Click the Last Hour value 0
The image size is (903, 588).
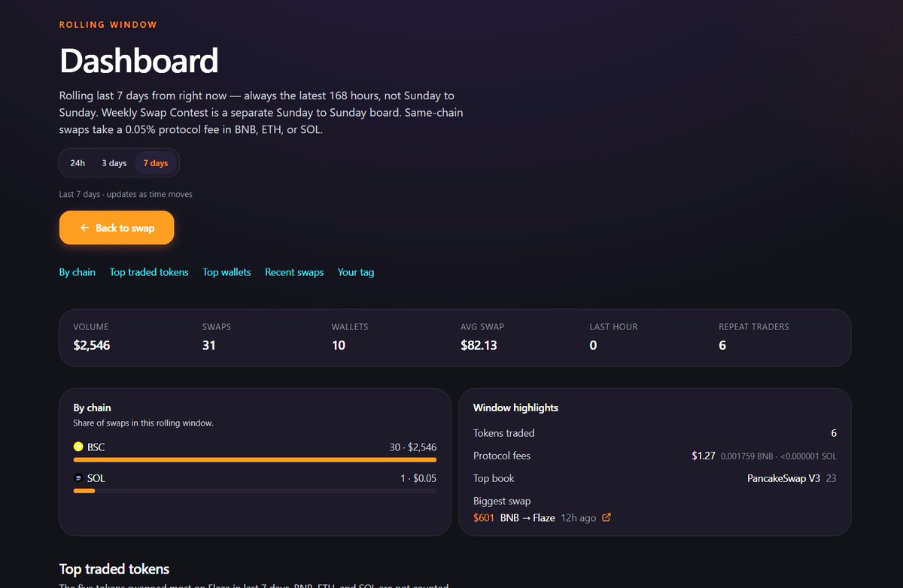594,346
